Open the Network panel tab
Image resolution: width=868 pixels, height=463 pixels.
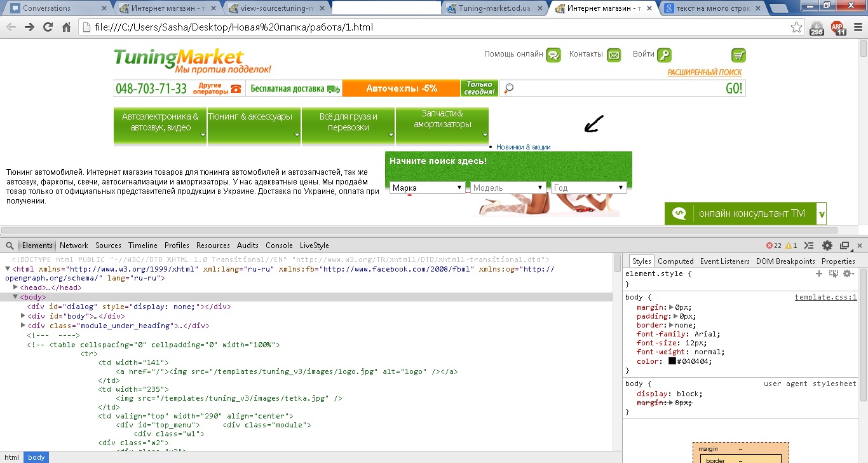(74, 245)
